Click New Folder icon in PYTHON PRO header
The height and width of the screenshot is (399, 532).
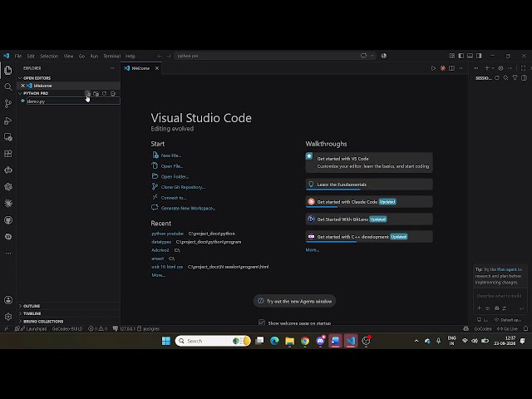[x=96, y=94]
